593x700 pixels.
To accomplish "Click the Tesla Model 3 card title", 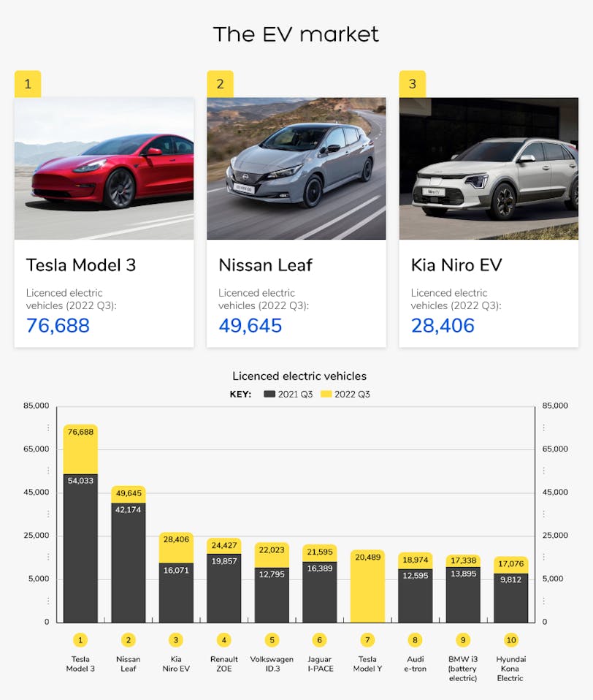I will tap(81, 265).
